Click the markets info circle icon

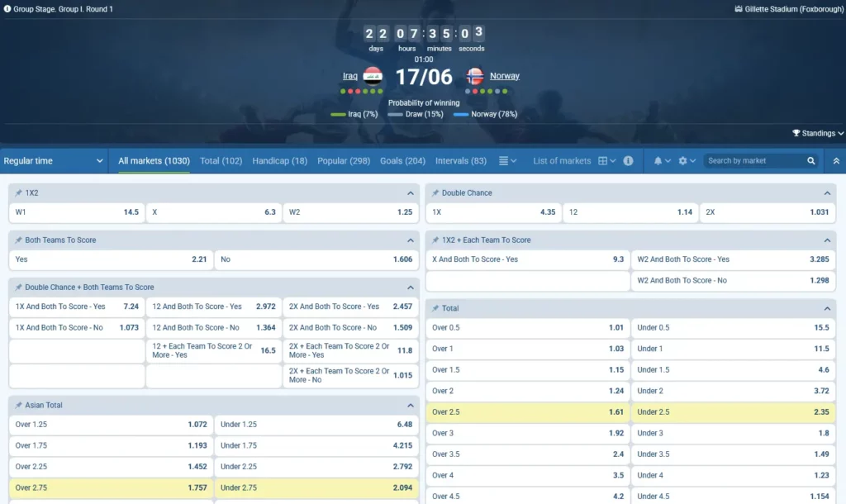pyautogui.click(x=628, y=161)
